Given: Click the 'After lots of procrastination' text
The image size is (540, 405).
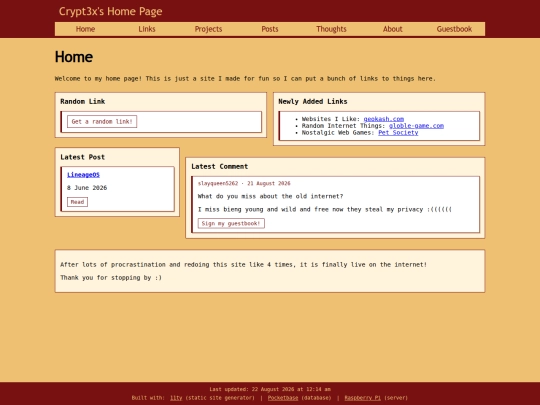Looking at the screenshot, I should [x=243, y=264].
